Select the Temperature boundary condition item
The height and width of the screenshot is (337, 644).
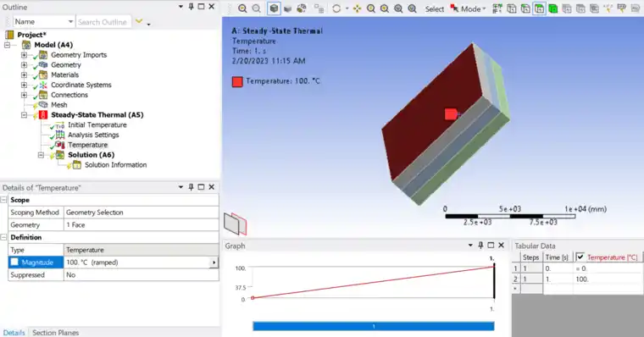tap(87, 145)
